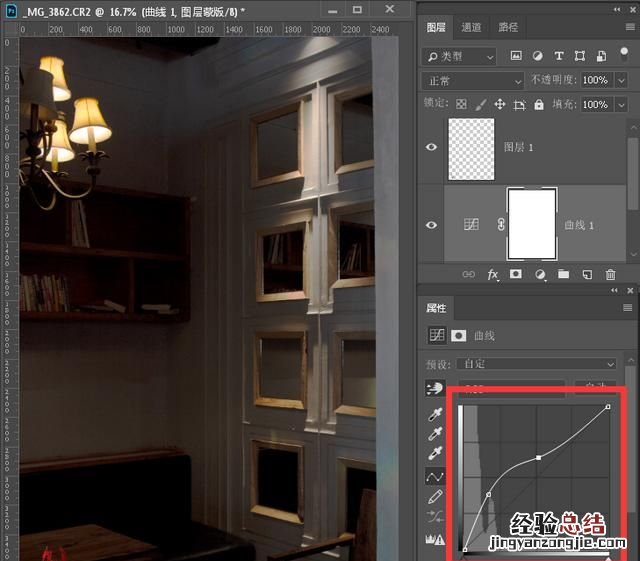Create a new adjustment layer from the half-filled circle

tap(540, 274)
